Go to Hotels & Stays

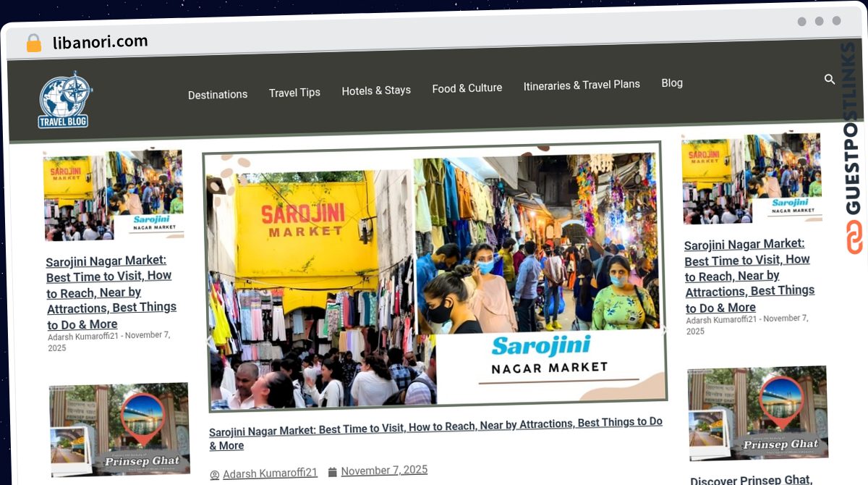click(376, 90)
